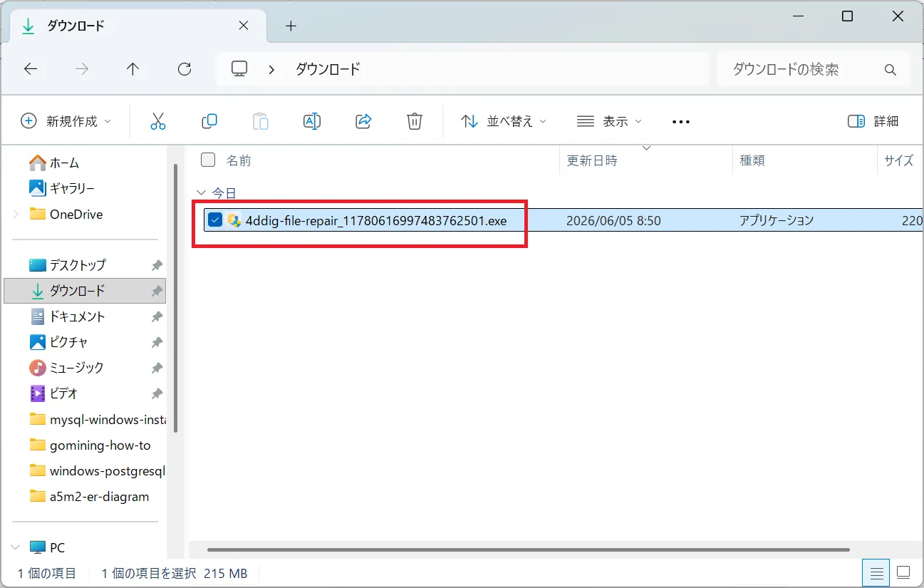924x588 pixels.
Task: Go up one folder level arrow
Action: click(133, 69)
